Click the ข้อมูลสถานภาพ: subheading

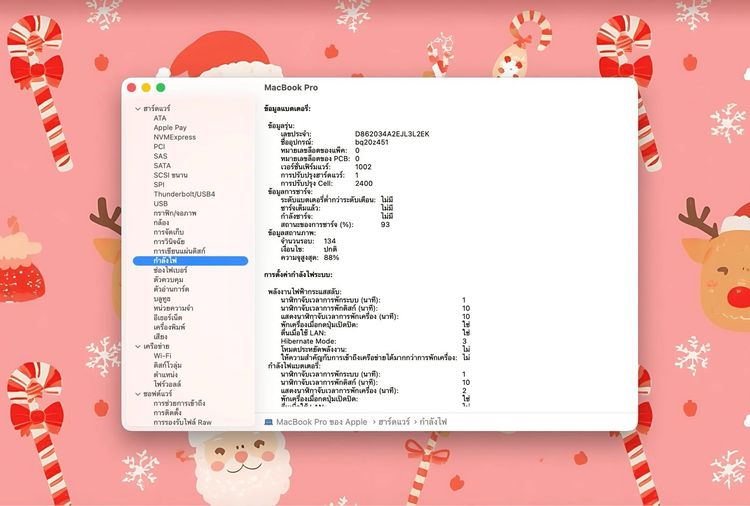(x=292, y=232)
